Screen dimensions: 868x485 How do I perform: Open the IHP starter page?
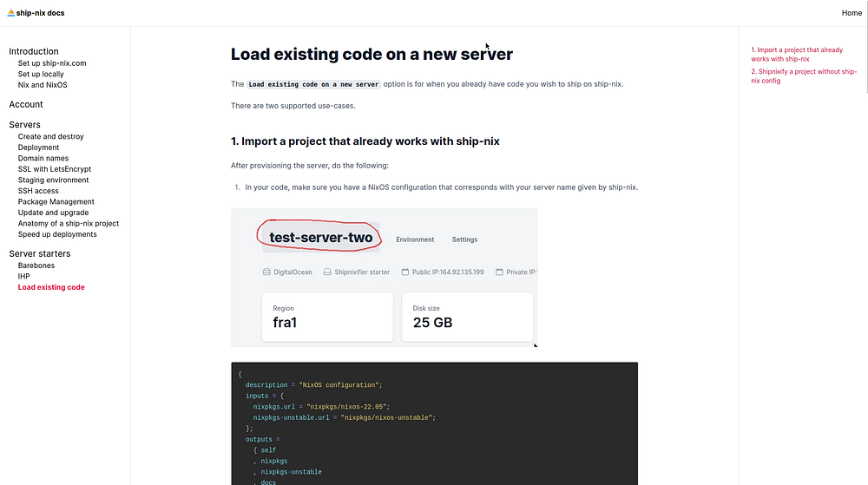(23, 277)
